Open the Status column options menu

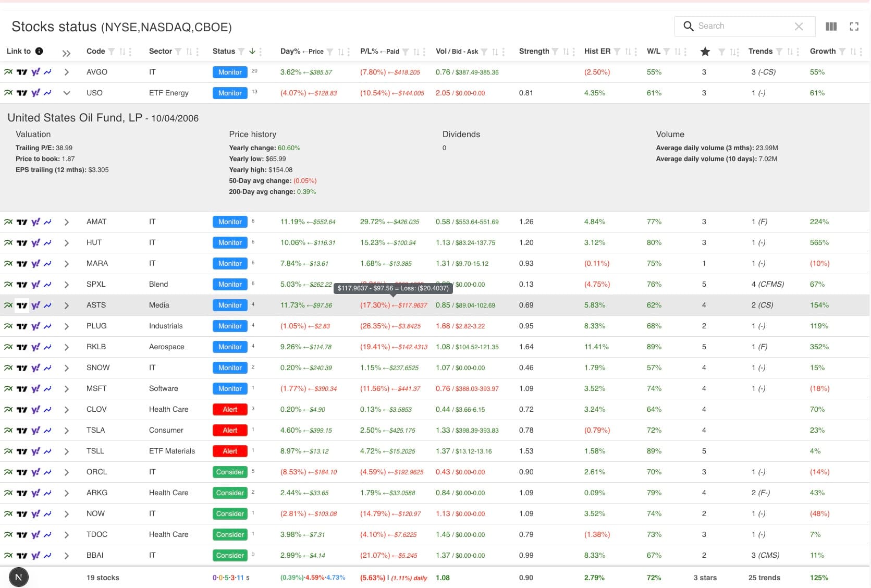click(261, 52)
